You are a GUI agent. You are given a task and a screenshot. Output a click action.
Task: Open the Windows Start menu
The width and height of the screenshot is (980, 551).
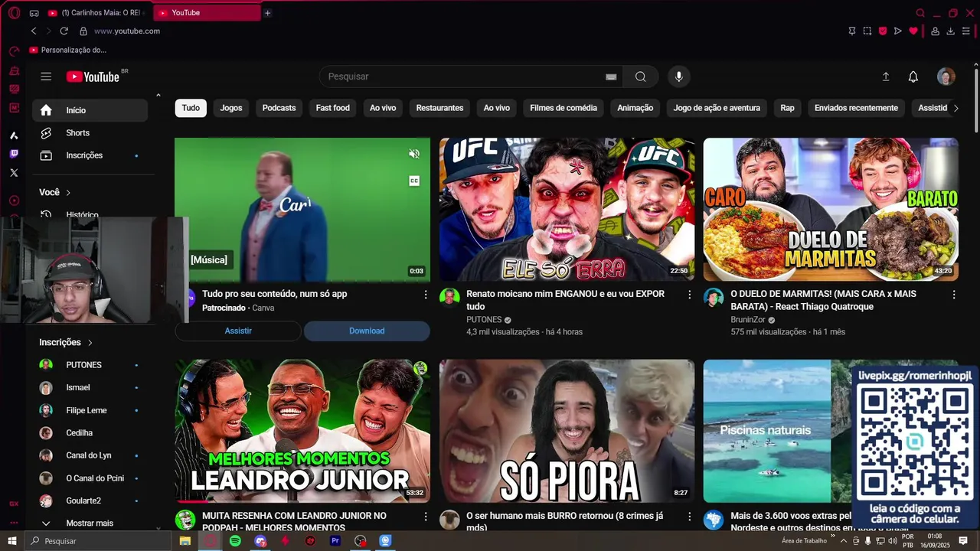(12, 541)
